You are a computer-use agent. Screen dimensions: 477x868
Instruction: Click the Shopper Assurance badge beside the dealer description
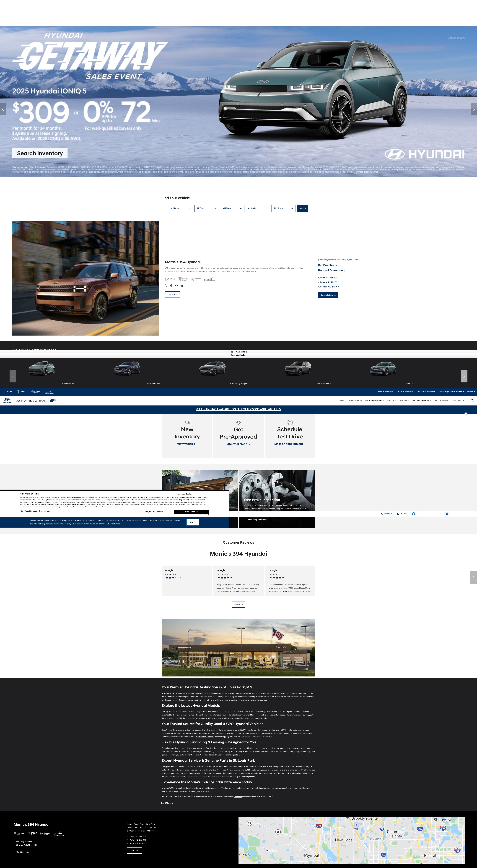click(196, 279)
